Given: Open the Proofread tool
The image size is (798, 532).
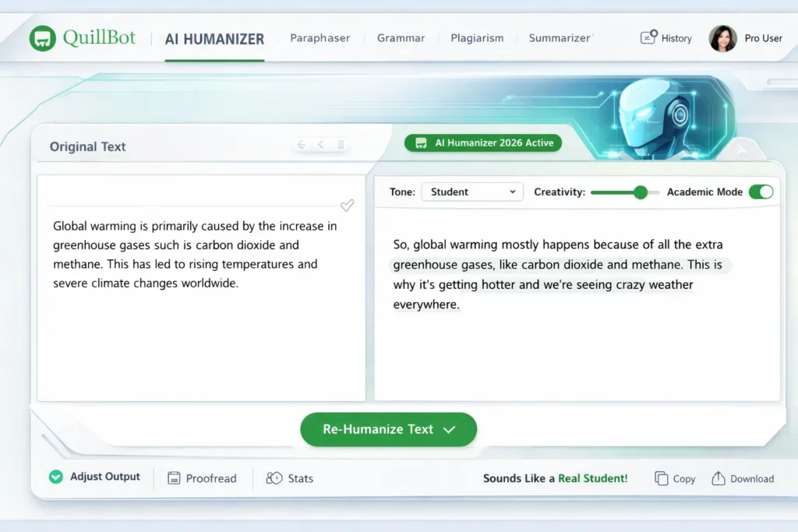Looking at the screenshot, I should tap(202, 478).
